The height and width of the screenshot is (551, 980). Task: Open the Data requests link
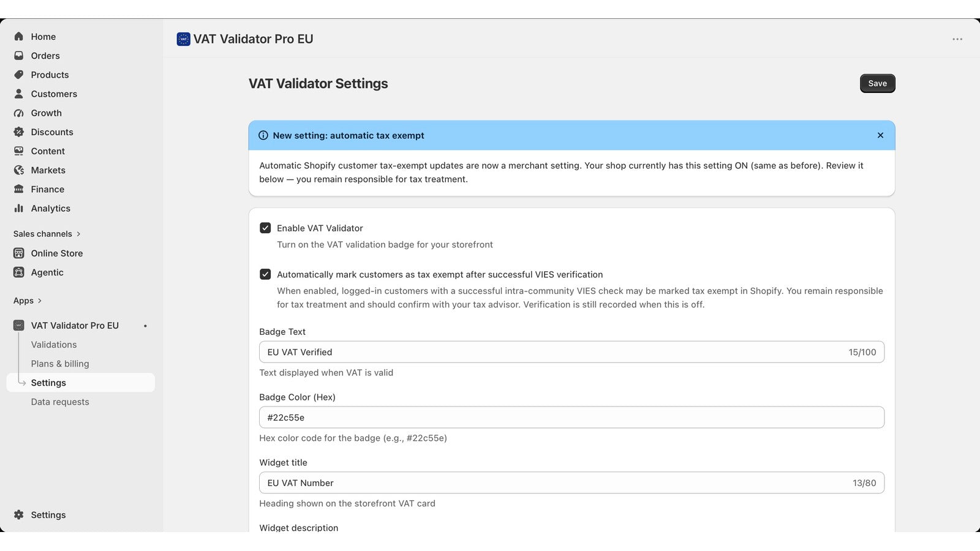coord(60,402)
